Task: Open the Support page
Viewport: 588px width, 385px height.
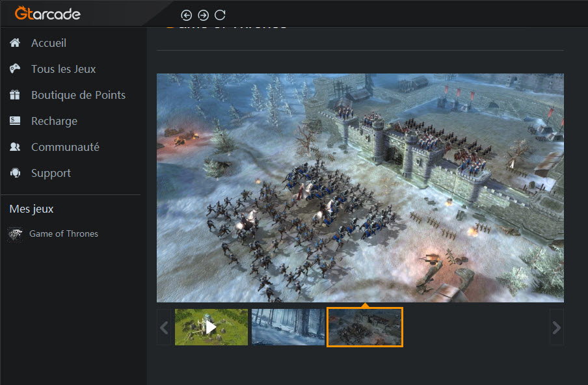Action: coord(51,172)
